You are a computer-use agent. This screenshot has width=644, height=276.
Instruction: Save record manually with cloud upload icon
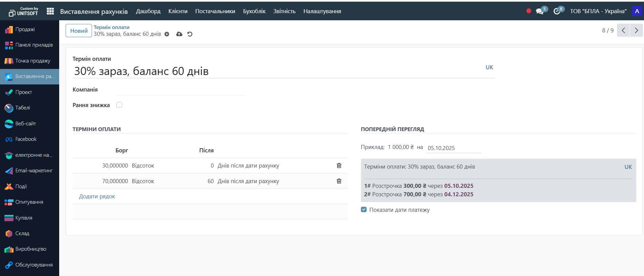coord(179,34)
